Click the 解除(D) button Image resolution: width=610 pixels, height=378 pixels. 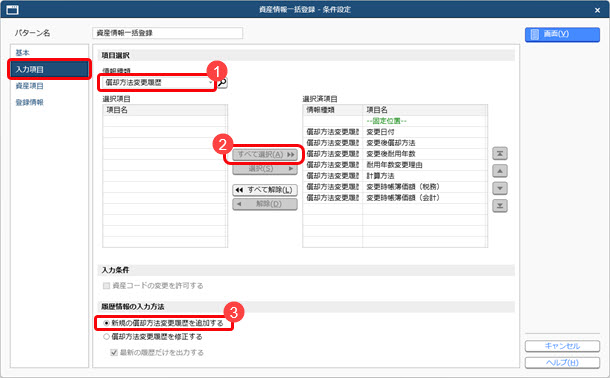click(265, 204)
